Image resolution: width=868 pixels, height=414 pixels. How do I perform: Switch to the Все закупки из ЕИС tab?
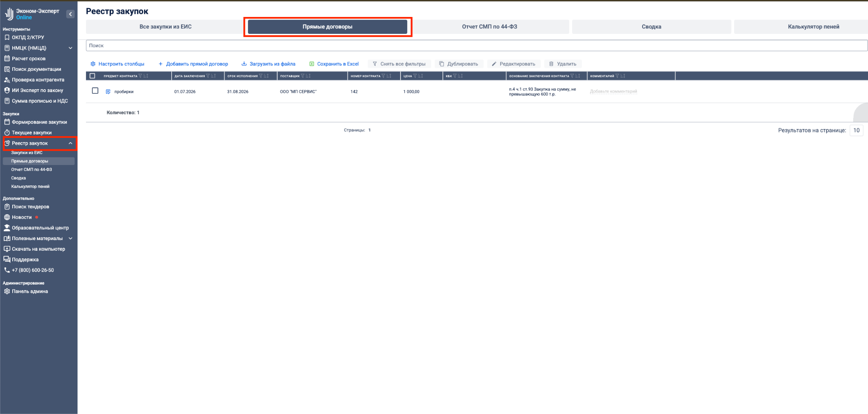[165, 27]
